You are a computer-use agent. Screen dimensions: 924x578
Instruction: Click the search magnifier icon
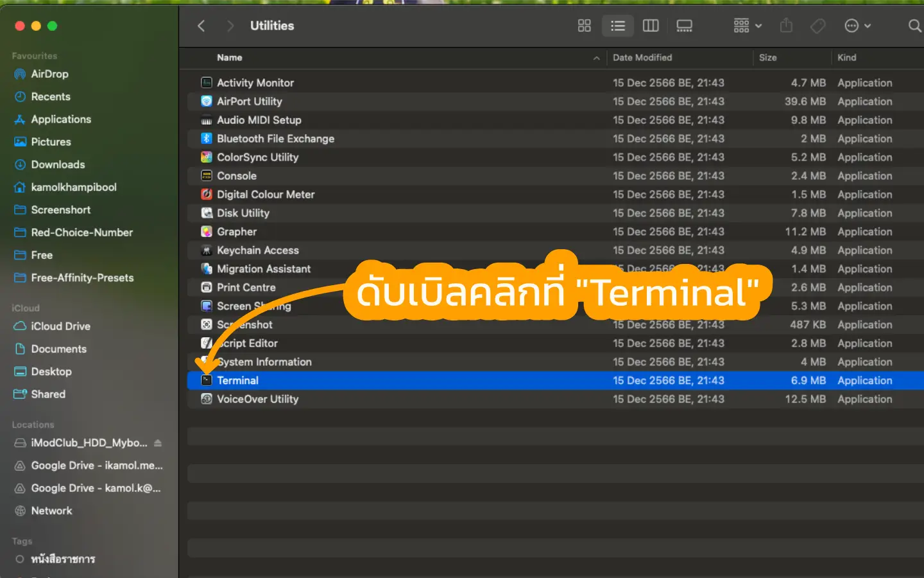coord(915,26)
